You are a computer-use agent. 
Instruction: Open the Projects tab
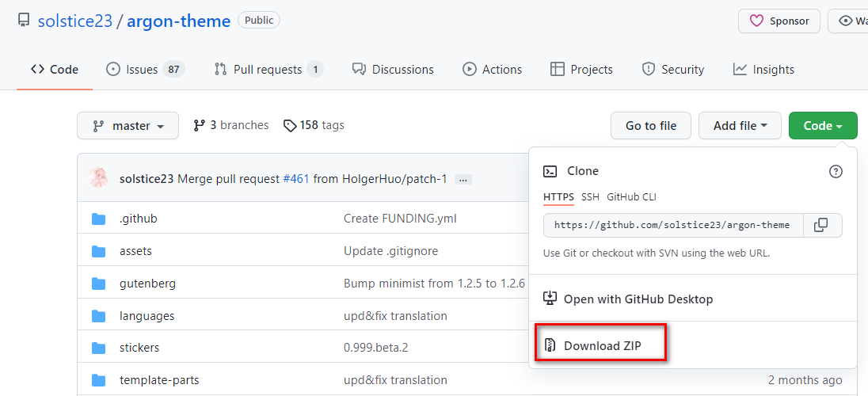[x=581, y=69]
